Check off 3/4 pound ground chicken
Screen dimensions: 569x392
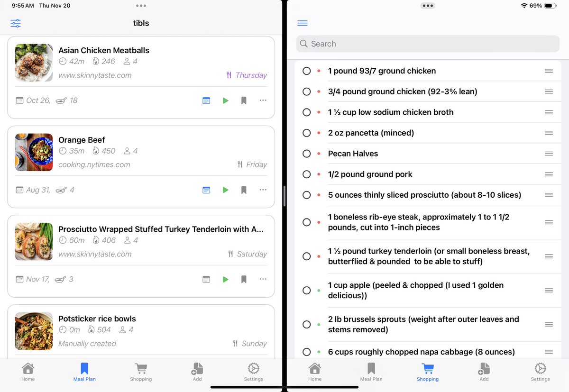pyautogui.click(x=306, y=91)
